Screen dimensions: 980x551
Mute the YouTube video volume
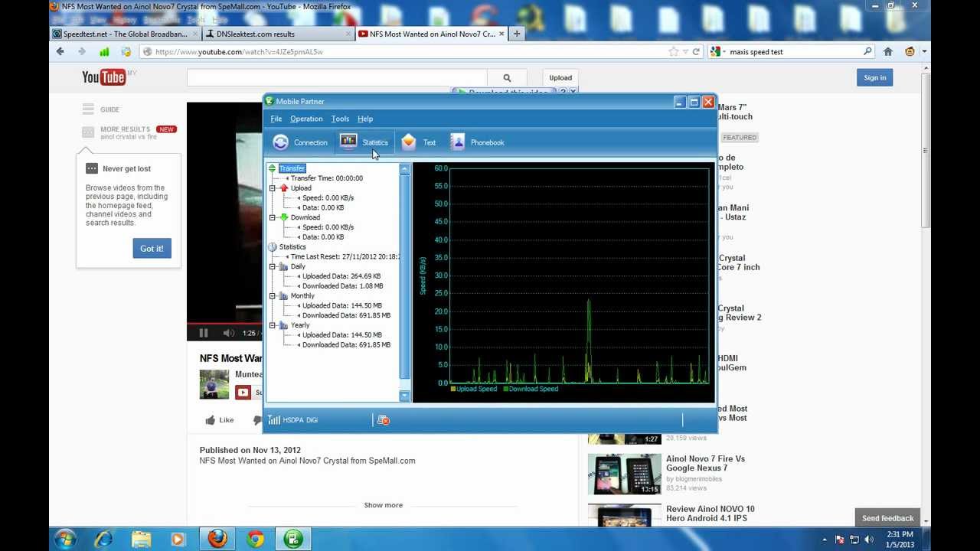tap(228, 333)
